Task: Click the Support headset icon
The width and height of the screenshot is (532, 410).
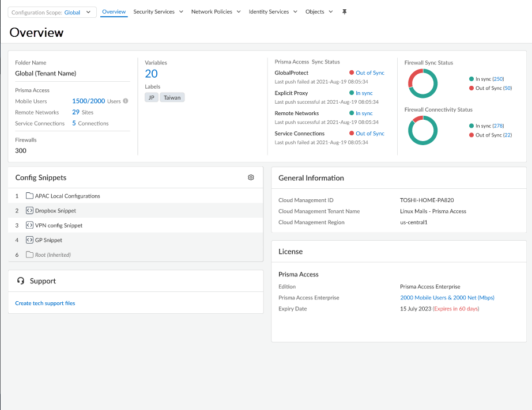Action: (x=21, y=281)
